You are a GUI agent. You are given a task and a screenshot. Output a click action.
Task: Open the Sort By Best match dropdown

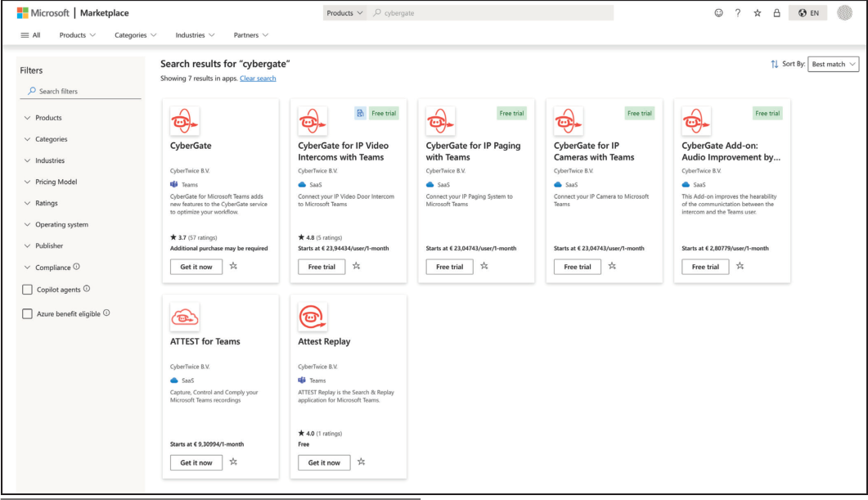coord(834,64)
